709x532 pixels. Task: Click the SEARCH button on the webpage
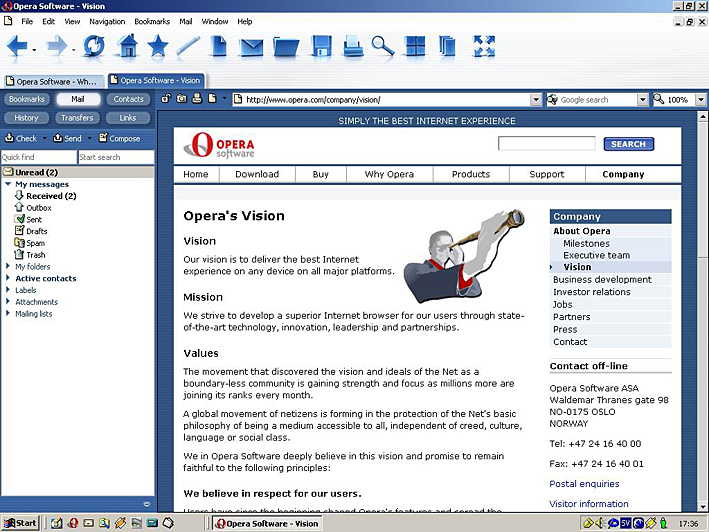pos(628,144)
